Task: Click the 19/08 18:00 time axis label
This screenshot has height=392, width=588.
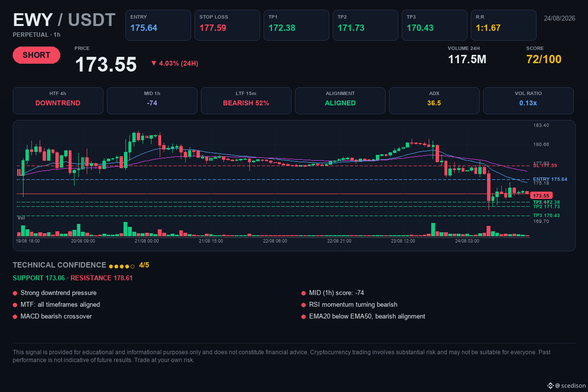Action: [x=28, y=241]
